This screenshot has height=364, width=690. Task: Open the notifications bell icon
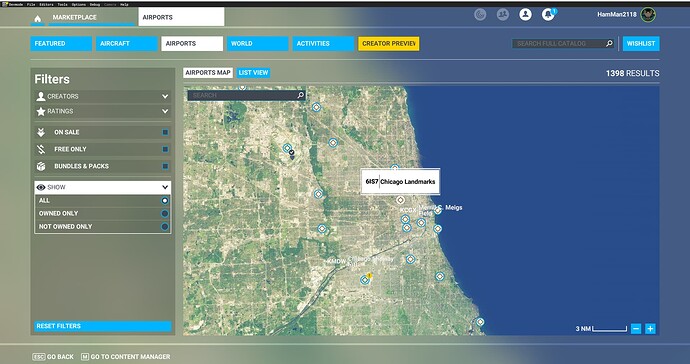point(548,15)
